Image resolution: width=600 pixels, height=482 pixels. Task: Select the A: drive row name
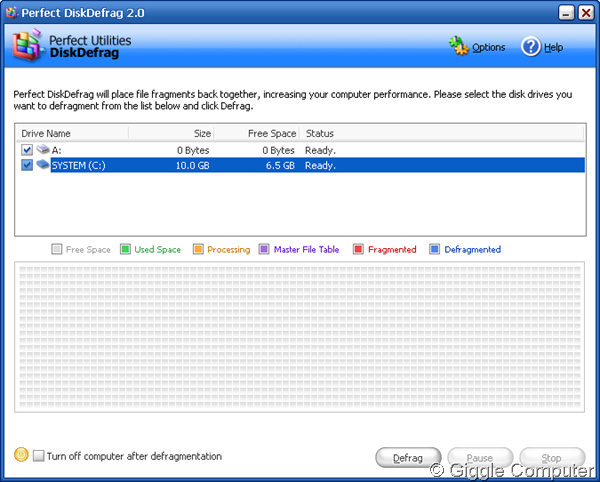(56, 150)
